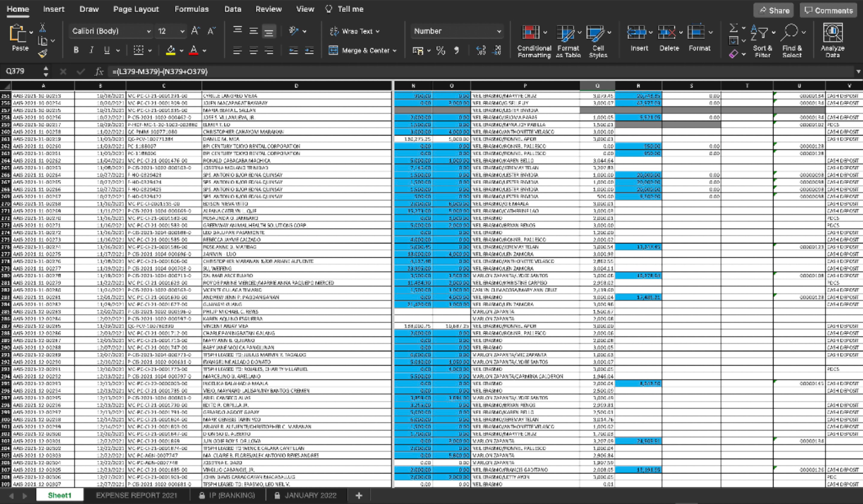Open the Calibri (Body) font dropdown
The image size is (863, 504).
(x=149, y=31)
